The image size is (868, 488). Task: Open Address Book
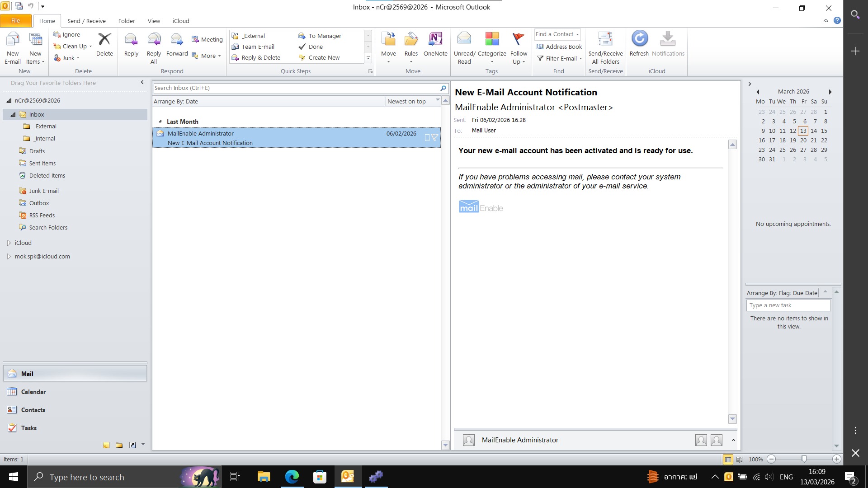(x=559, y=47)
